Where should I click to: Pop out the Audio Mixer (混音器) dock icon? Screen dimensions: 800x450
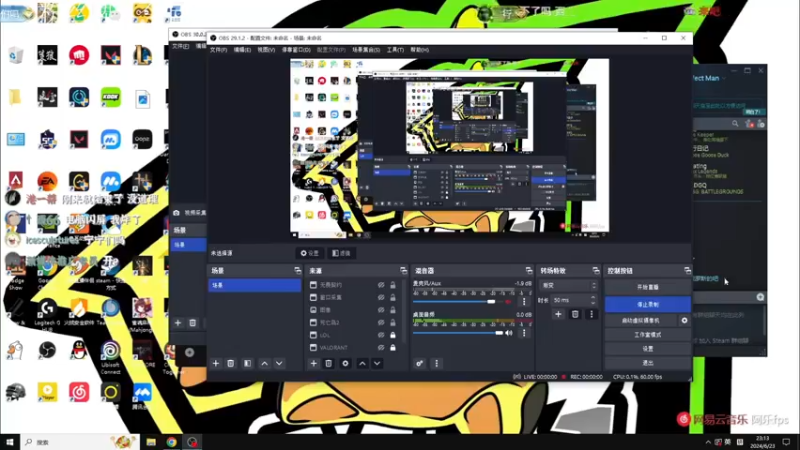(x=529, y=270)
